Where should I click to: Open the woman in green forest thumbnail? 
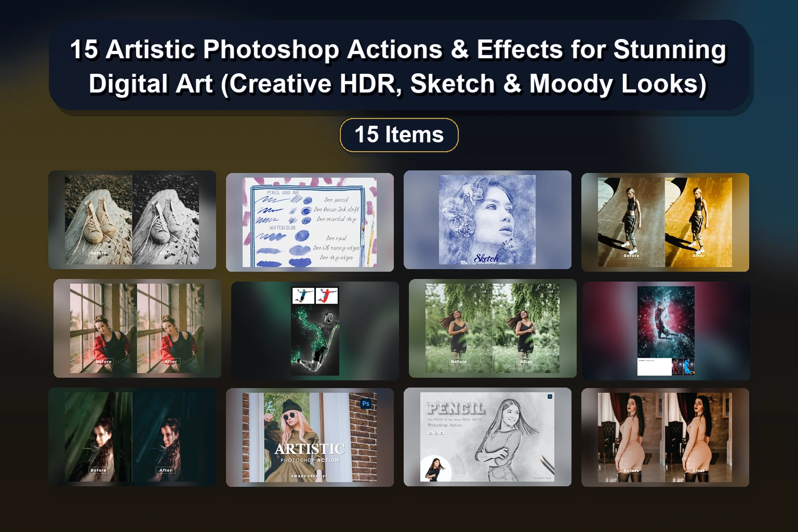(493, 328)
